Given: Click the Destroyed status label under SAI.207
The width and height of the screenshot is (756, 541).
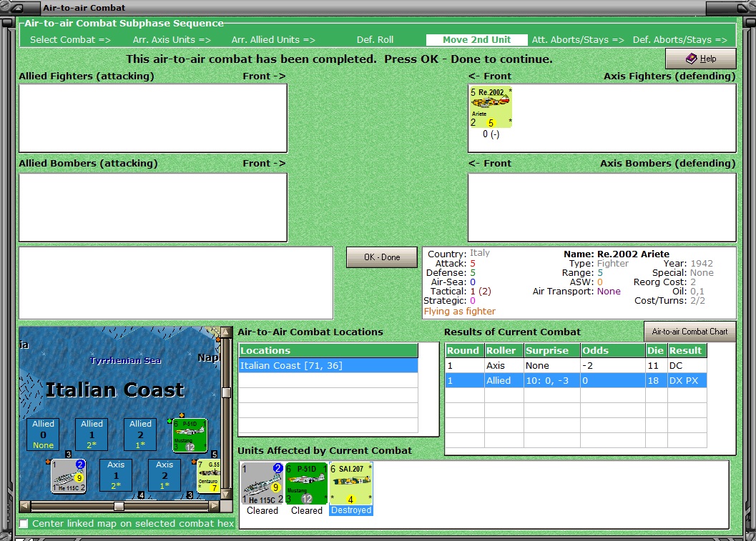Looking at the screenshot, I should pyautogui.click(x=351, y=510).
